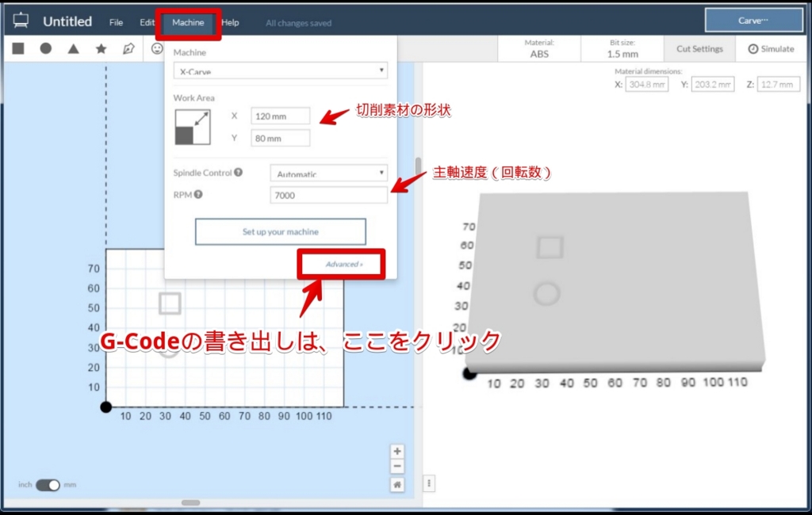Click material dimension Z field
The width and height of the screenshot is (812, 515).
pyautogui.click(x=779, y=84)
